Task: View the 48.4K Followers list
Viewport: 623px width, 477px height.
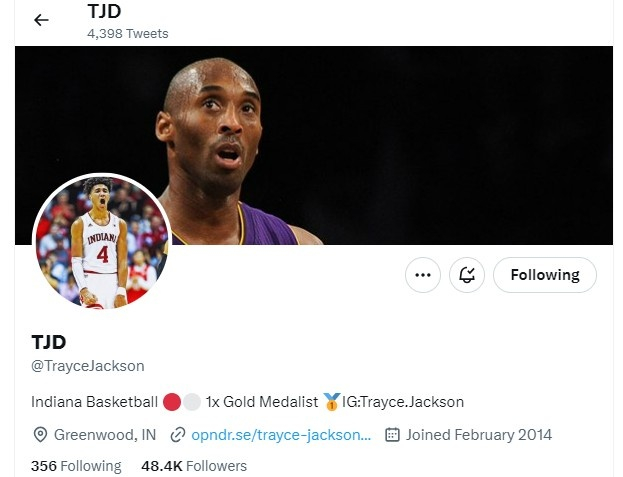Action: 194,466
